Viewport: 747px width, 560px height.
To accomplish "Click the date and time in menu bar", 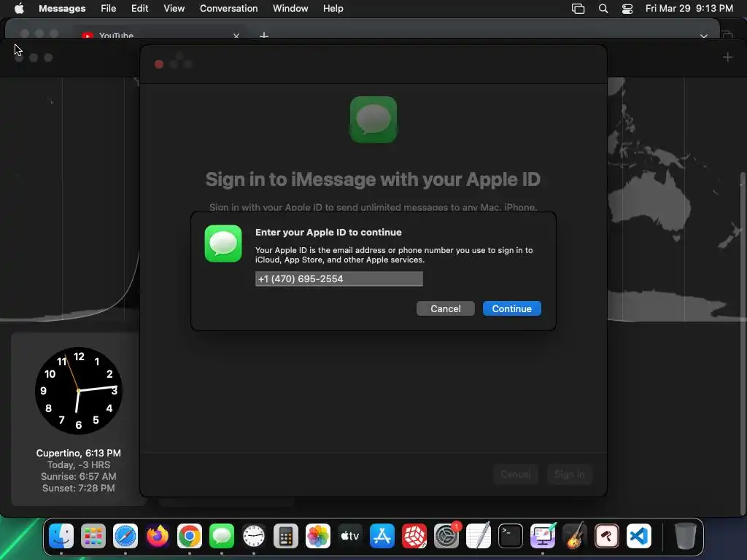I will (689, 9).
